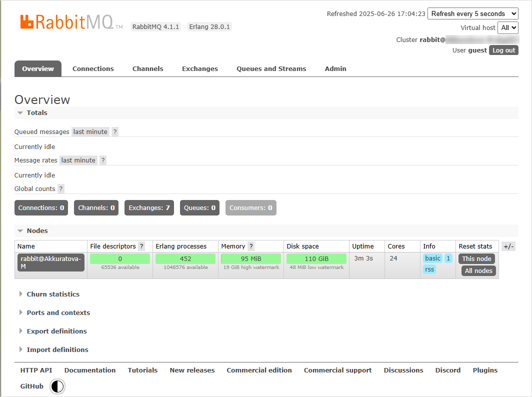The height and width of the screenshot is (397, 532).
Task: Click the rabbit@Akkuratova-M node name
Action: 50,262
